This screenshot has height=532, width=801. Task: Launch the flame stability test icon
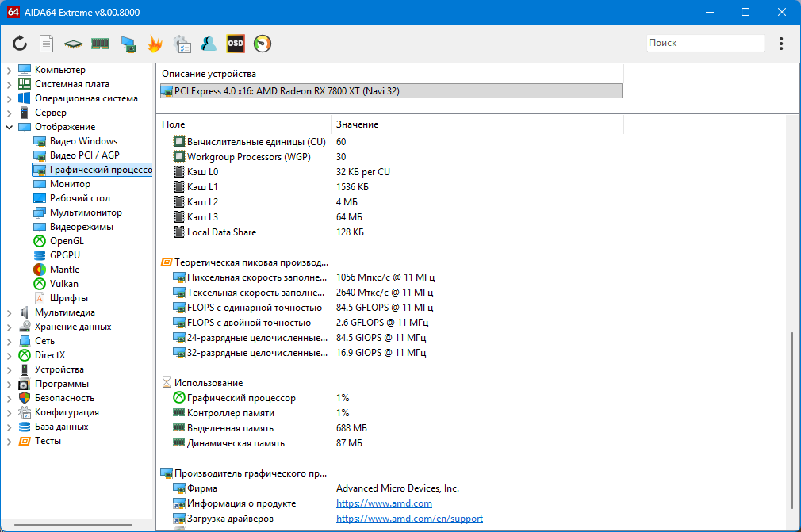pos(155,44)
